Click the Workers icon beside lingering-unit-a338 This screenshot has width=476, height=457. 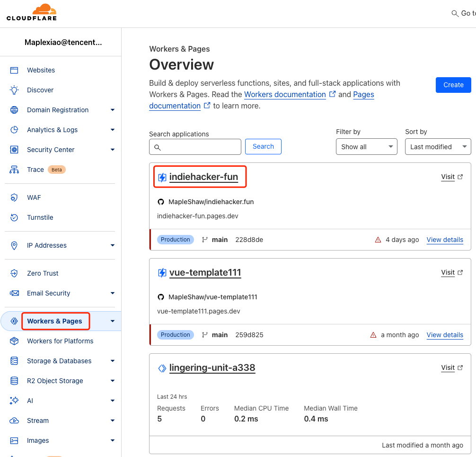point(161,367)
